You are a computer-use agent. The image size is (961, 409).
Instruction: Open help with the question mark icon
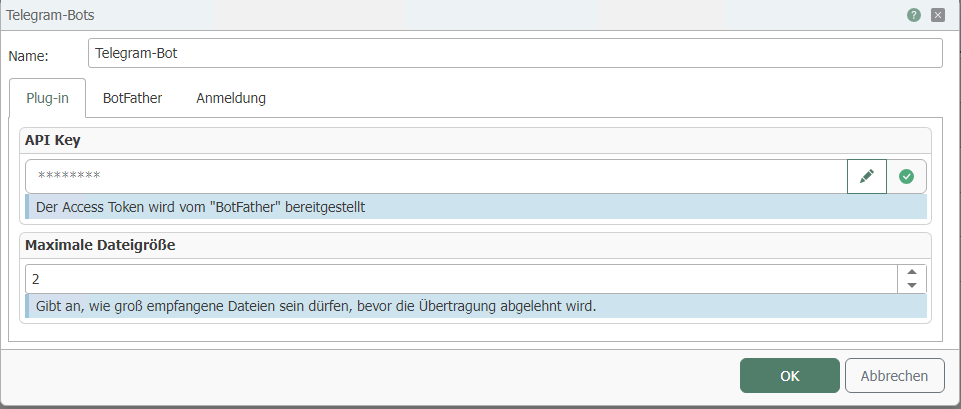coord(914,15)
